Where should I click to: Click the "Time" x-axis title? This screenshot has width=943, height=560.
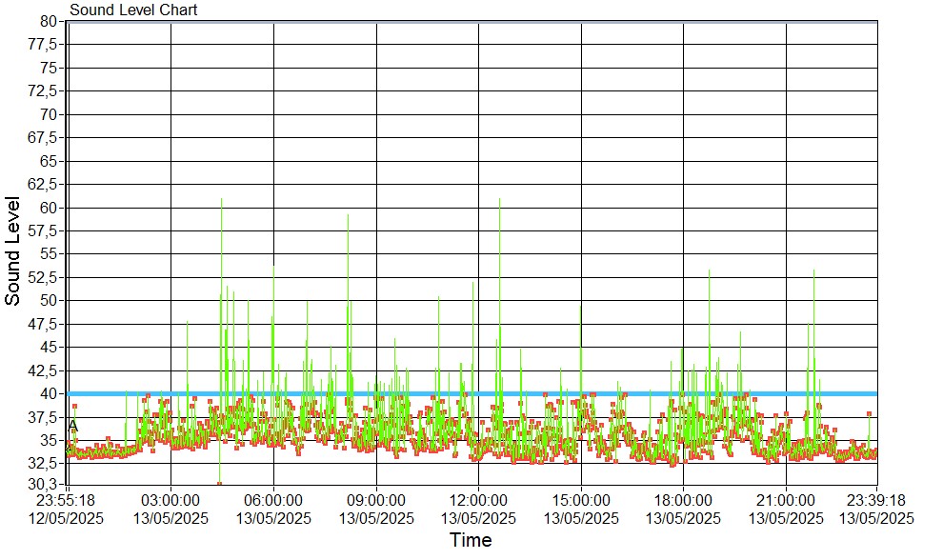471,541
